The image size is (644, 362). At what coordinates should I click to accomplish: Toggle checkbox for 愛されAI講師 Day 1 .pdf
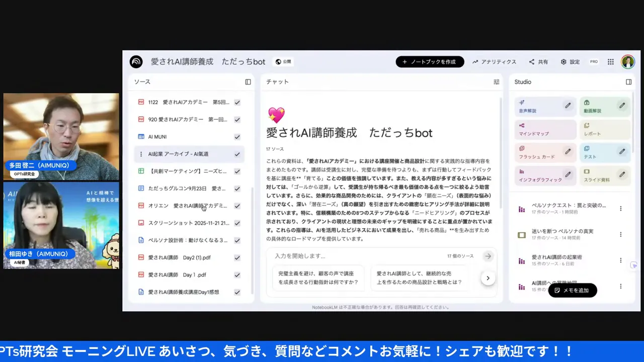(x=237, y=275)
